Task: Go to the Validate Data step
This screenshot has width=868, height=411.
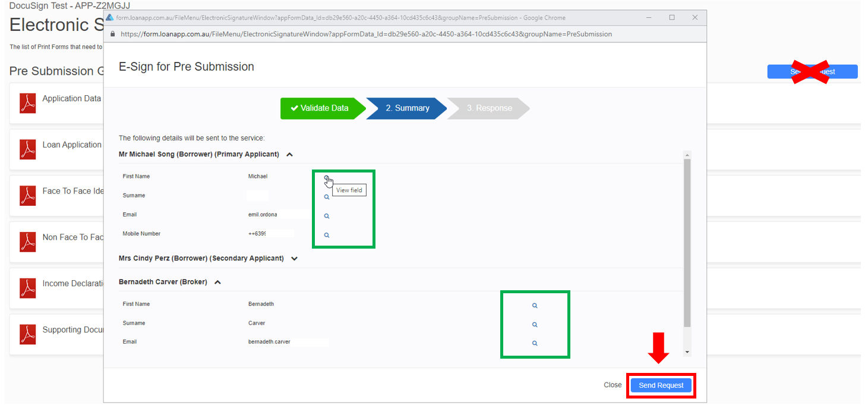Action: (319, 108)
